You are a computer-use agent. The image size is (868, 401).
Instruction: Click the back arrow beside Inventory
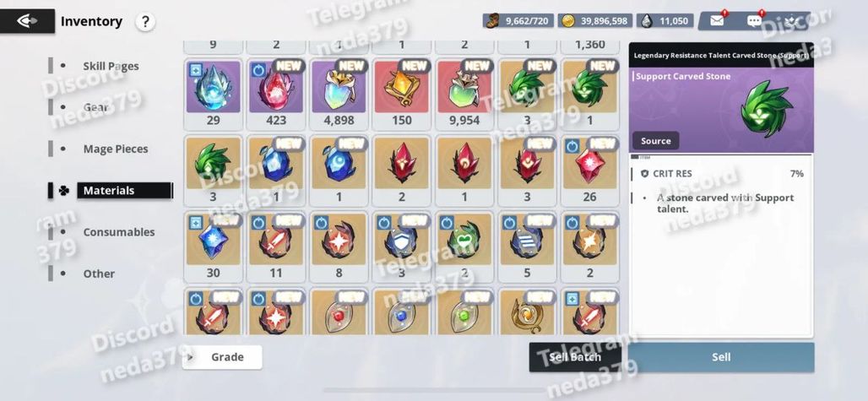(x=27, y=21)
